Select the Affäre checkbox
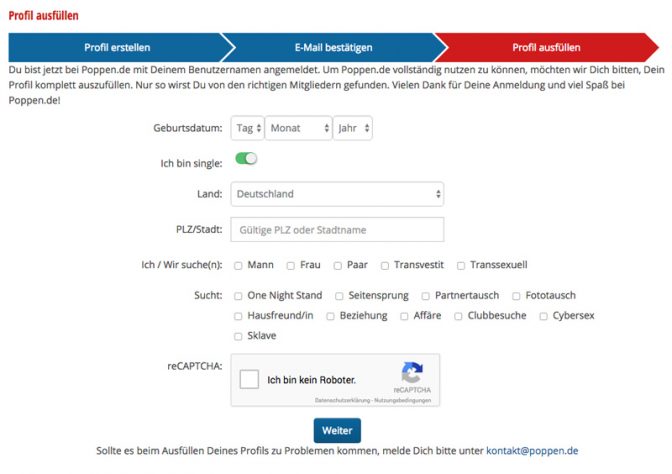 click(404, 316)
